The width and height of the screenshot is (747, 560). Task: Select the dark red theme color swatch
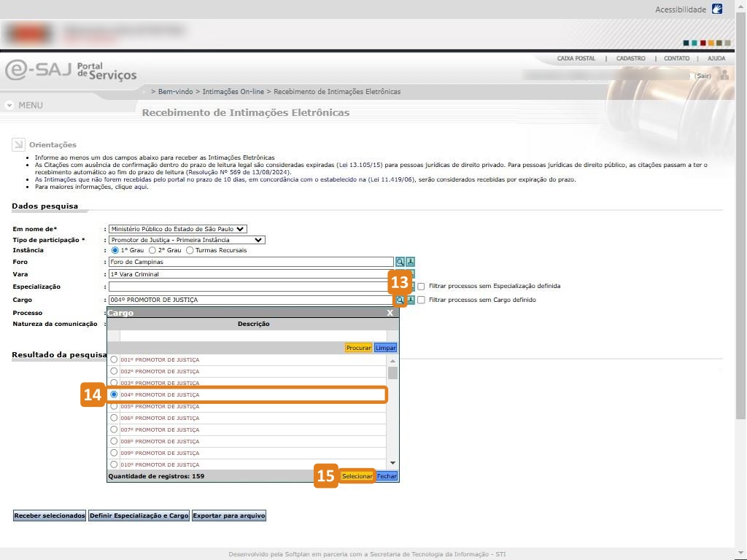703,43
